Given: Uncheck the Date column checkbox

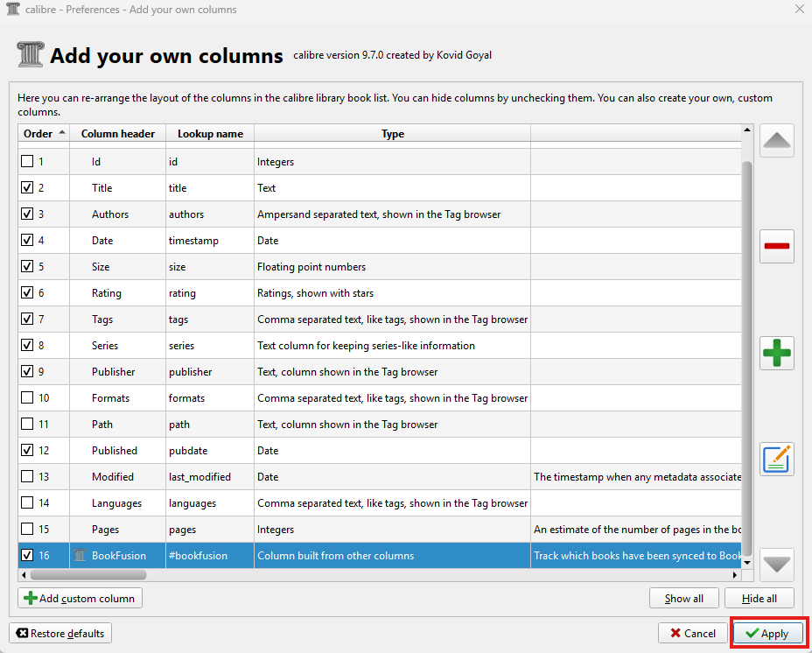Looking at the screenshot, I should (x=27, y=240).
